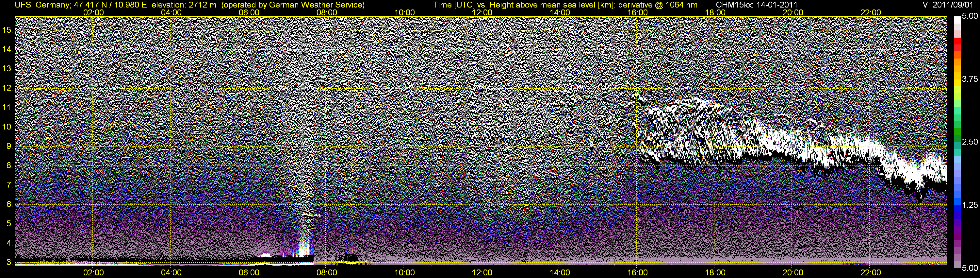Click the 10:00 label on the top time axis
Screen dimensions: 980x278
coord(404,12)
